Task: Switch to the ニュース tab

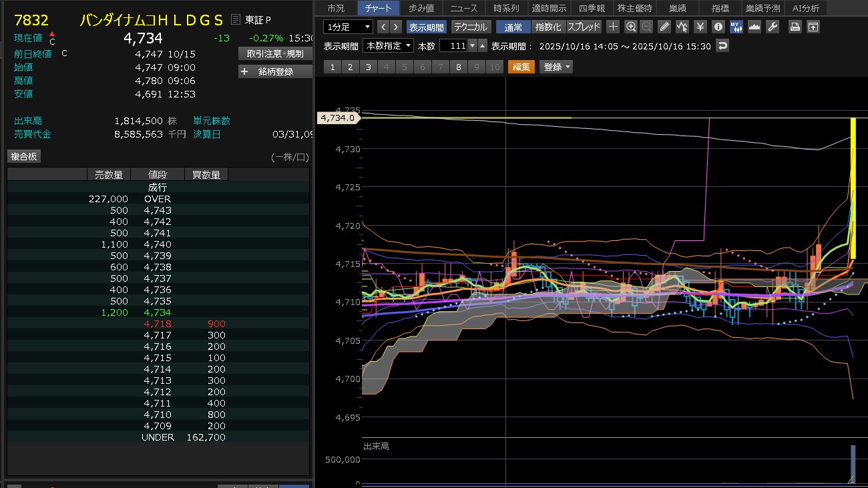Action: pyautogui.click(x=463, y=8)
